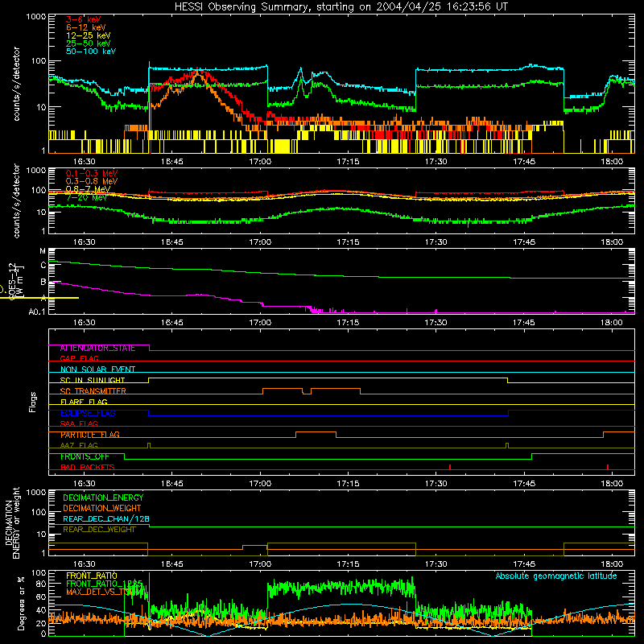The image size is (644, 644).
Task: Select the 25-50 keV legend label
Action: click(89, 43)
